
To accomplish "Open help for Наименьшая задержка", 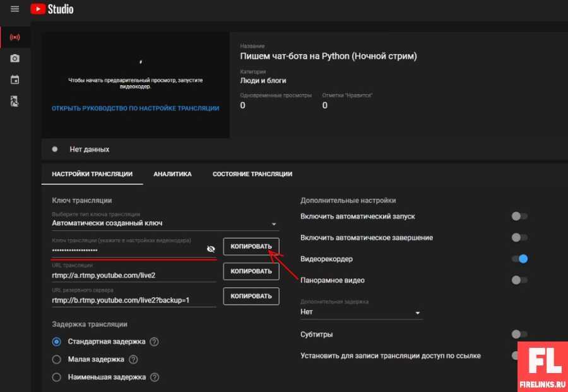I will pyautogui.click(x=155, y=377).
